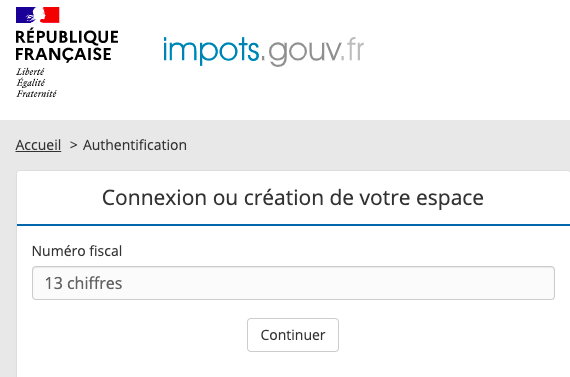This screenshot has width=570, height=377.
Task: Click the Numéro fiscal field label
Action: [x=77, y=251]
